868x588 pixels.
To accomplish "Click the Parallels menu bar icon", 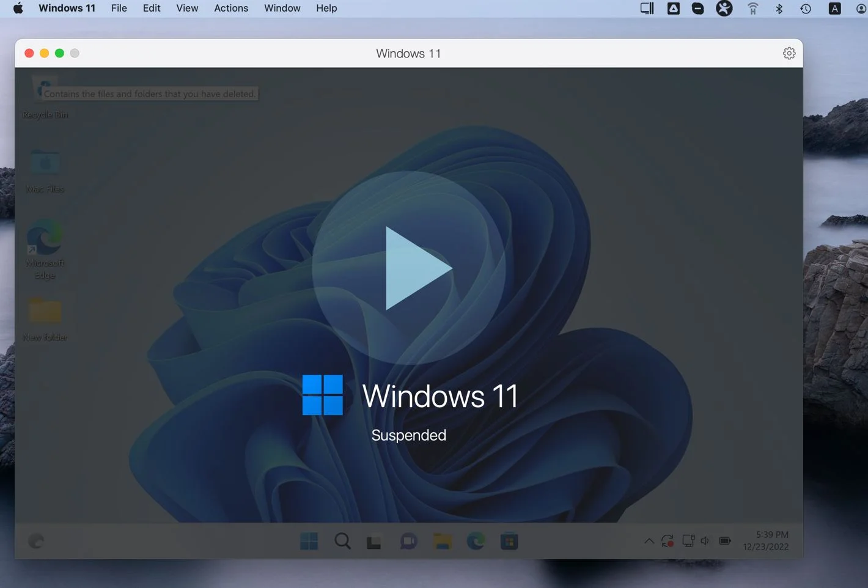I will coord(647,8).
